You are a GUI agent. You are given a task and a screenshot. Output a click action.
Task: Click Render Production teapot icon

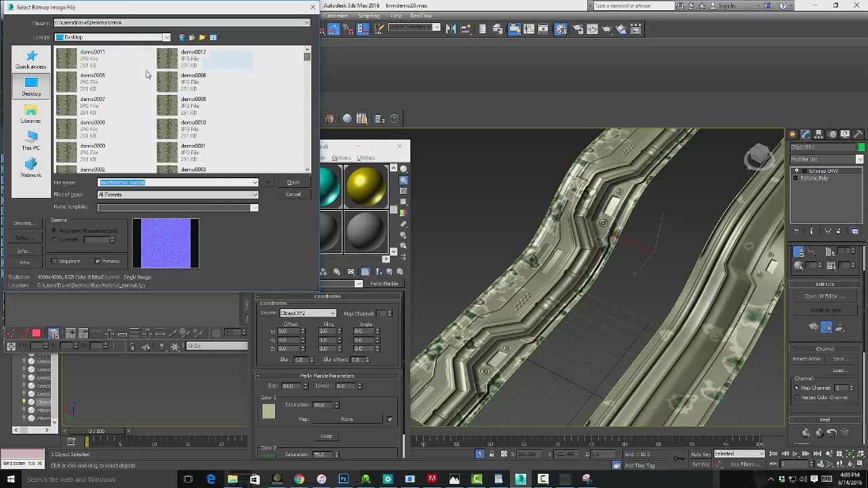click(607, 29)
